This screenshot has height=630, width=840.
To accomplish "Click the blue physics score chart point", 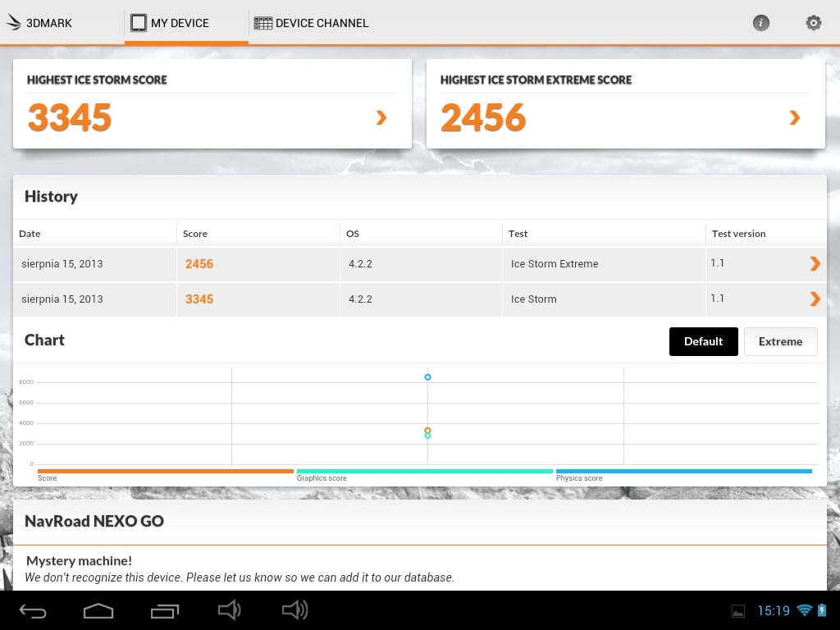I will coord(427,377).
